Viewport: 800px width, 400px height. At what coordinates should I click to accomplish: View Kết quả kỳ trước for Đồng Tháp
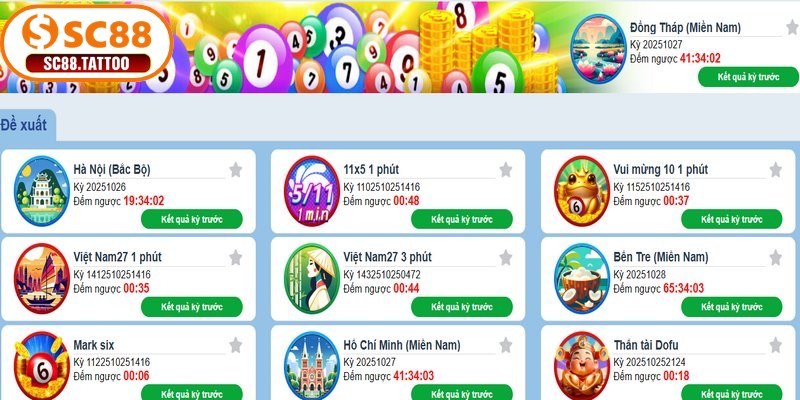tap(748, 77)
